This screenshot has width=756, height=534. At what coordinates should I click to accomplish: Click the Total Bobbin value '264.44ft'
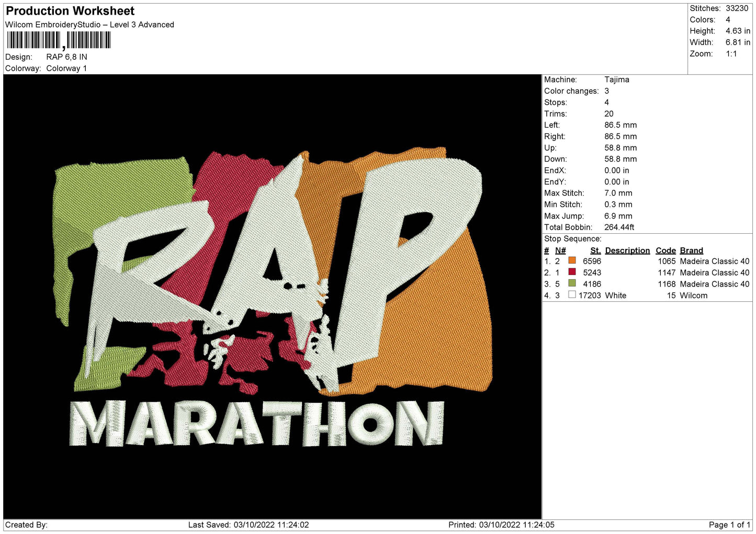tap(619, 228)
